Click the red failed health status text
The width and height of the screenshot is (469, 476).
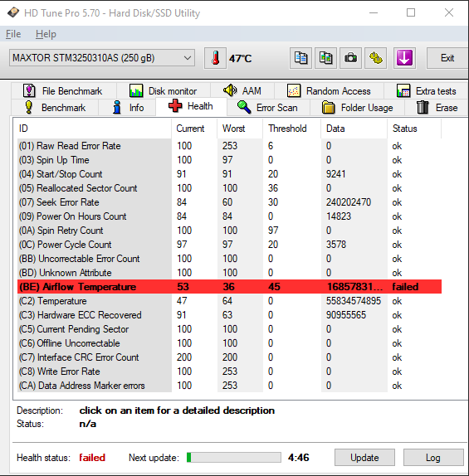pyautogui.click(x=92, y=458)
